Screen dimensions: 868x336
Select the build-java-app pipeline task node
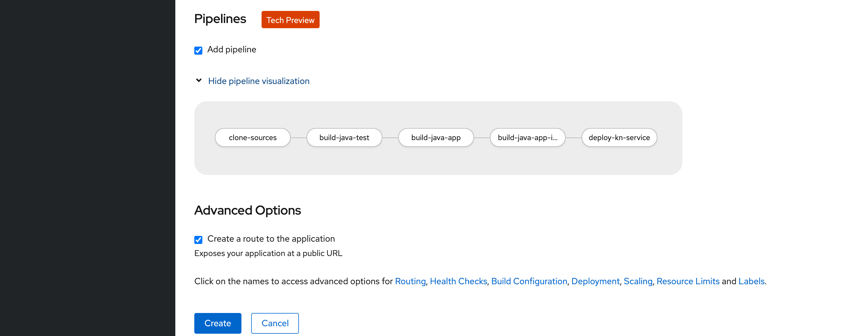coord(436,137)
